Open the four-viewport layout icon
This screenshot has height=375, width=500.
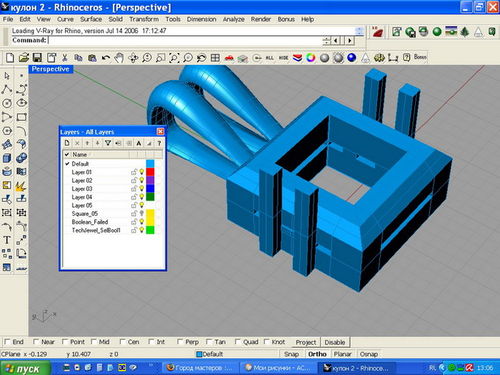[x=215, y=58]
